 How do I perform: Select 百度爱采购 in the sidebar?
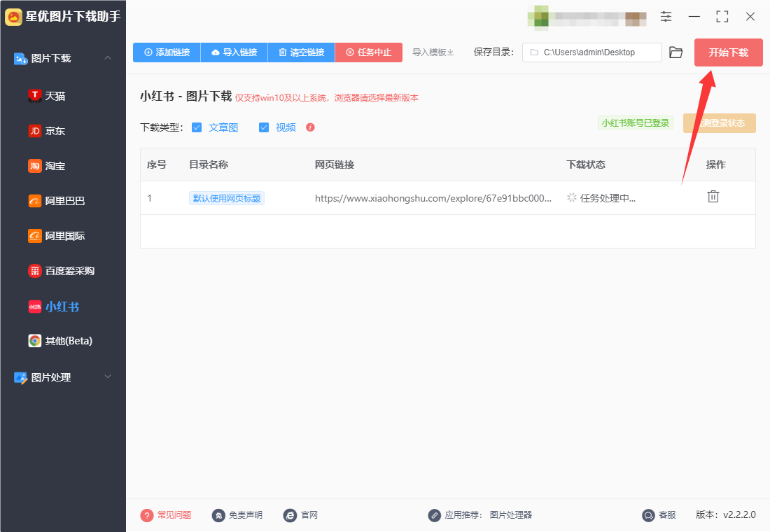pyautogui.click(x=62, y=271)
